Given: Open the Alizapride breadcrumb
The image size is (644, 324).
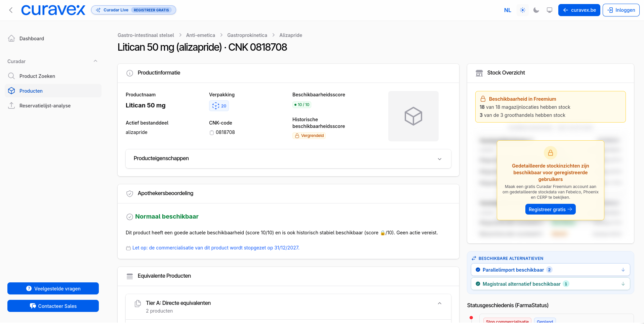Looking at the screenshot, I should [x=291, y=35].
